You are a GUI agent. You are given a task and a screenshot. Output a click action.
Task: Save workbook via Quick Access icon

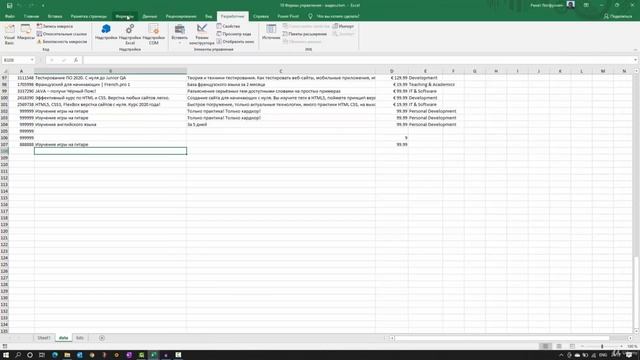coord(9,5)
